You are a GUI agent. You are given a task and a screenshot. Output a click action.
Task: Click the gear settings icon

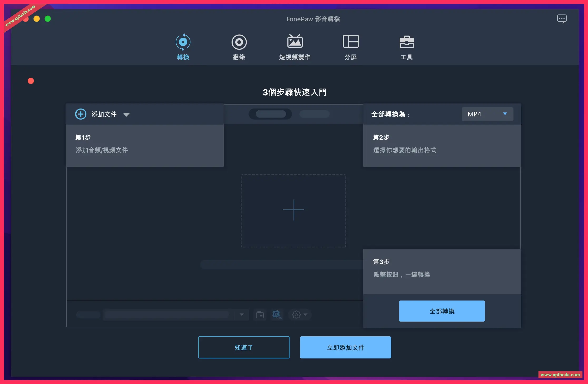(x=296, y=314)
